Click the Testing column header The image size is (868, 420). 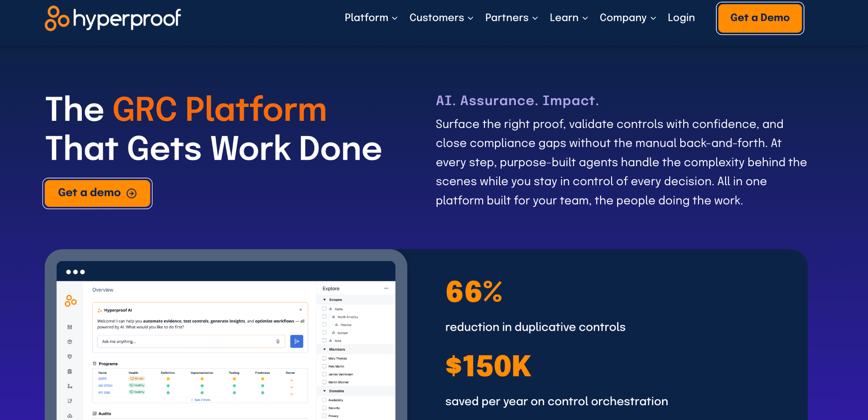[x=234, y=373]
